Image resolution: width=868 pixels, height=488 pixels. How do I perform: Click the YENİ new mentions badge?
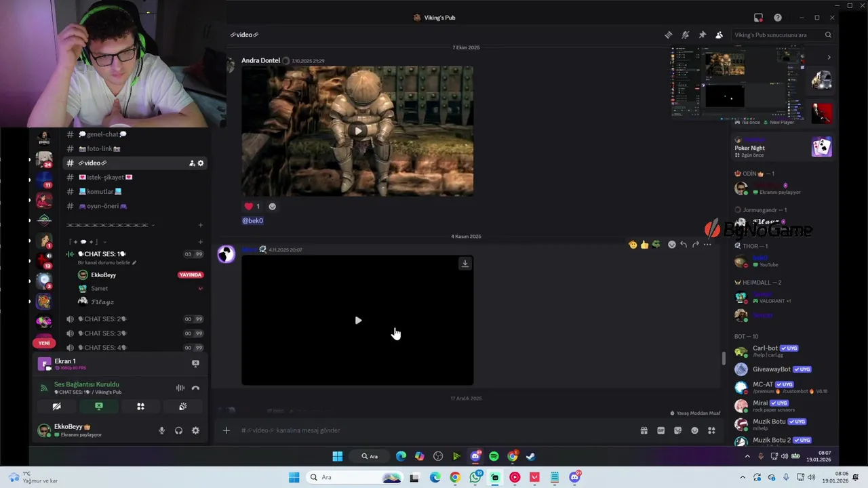(44, 343)
